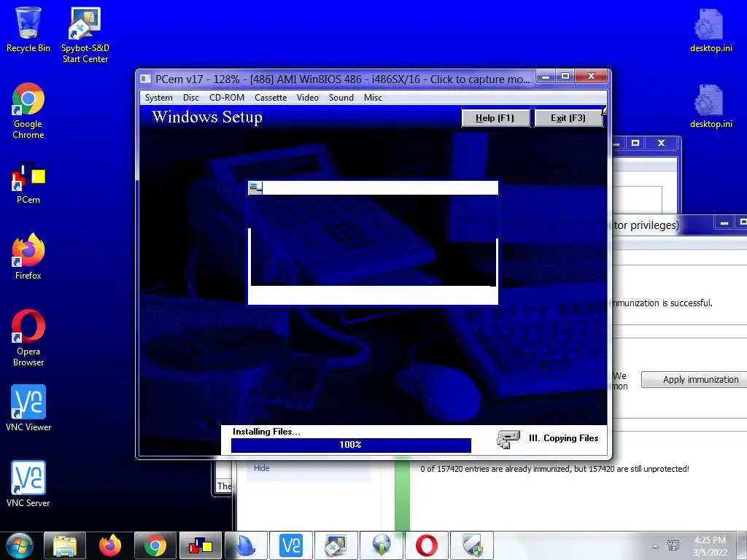
Task: Click the VNC taskbar icon
Action: tap(291, 545)
